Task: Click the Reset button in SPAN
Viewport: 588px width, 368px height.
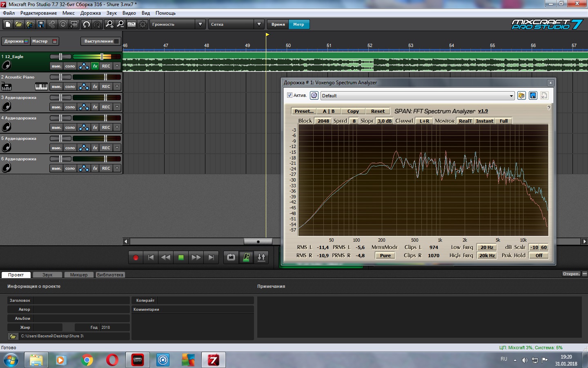Action: (378, 111)
